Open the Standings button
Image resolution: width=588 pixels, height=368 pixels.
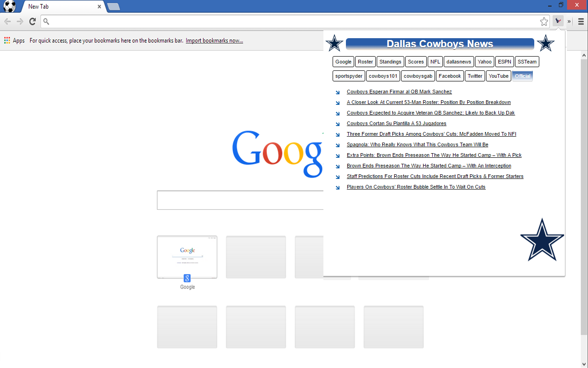click(390, 62)
